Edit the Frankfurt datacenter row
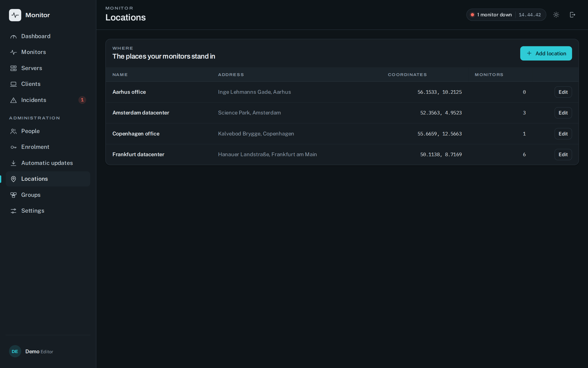The height and width of the screenshot is (368, 588). (x=563, y=155)
